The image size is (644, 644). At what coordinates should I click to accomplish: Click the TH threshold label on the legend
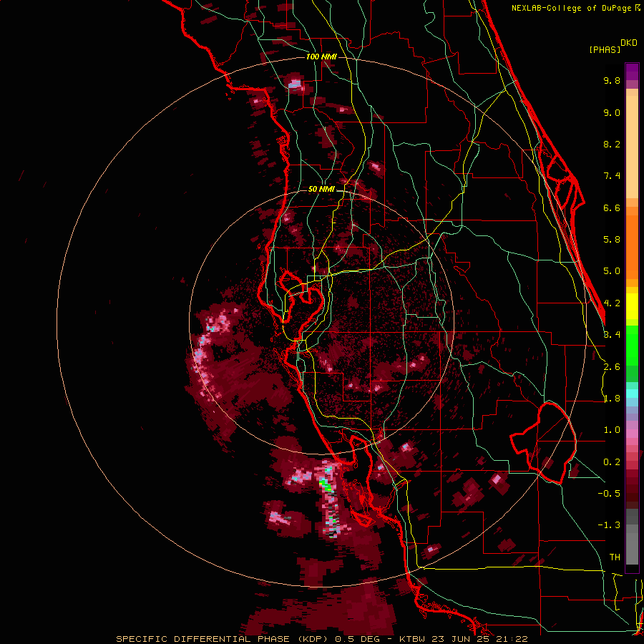pyautogui.click(x=615, y=557)
